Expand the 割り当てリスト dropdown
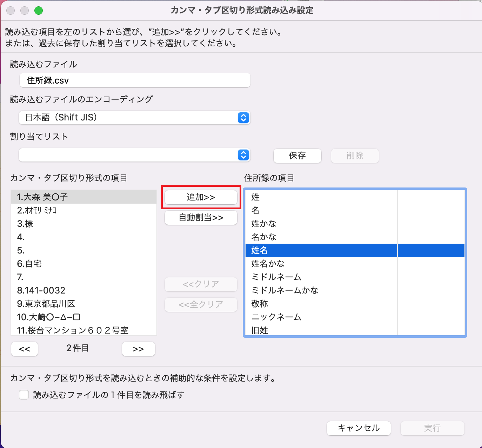 [x=134, y=155]
